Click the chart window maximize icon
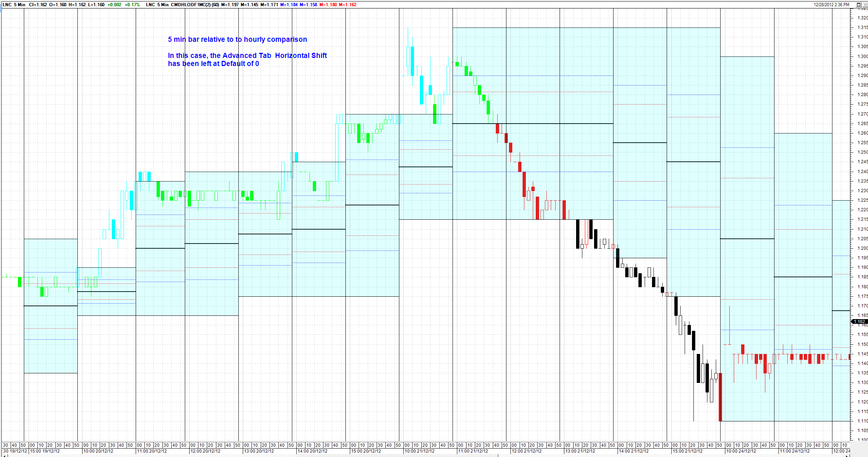The image size is (868, 457). 858,5
